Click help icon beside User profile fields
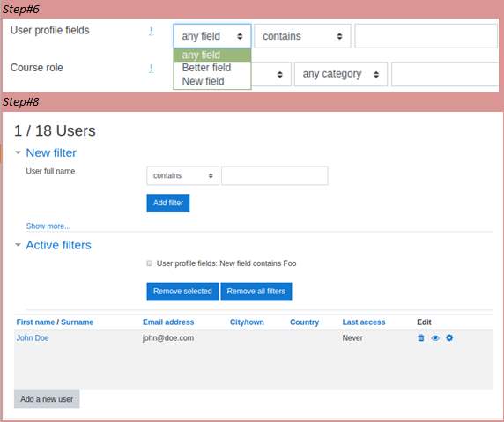This screenshot has height=422, width=504. pyautogui.click(x=151, y=31)
